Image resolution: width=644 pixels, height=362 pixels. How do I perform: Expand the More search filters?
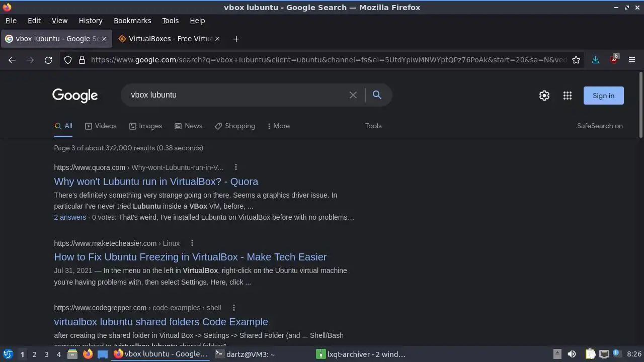pos(279,126)
